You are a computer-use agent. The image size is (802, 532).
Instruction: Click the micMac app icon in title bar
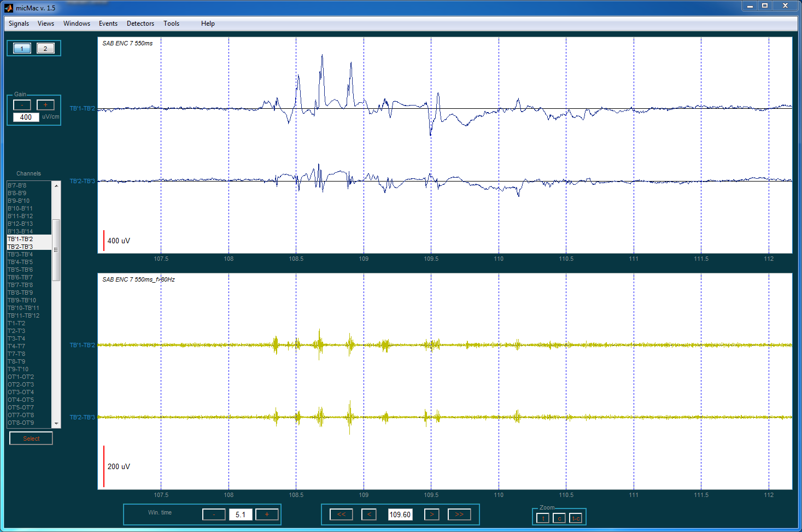[x=8, y=8]
